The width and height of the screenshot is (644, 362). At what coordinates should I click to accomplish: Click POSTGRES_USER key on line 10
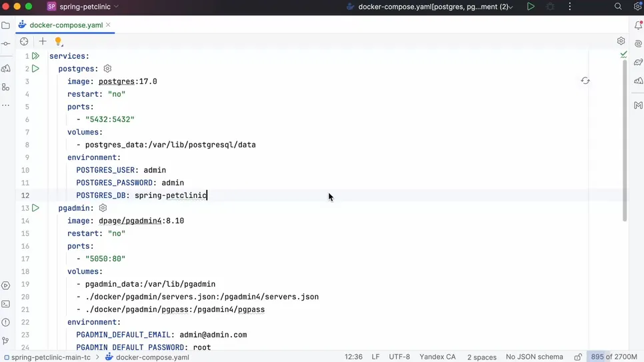[x=105, y=170]
